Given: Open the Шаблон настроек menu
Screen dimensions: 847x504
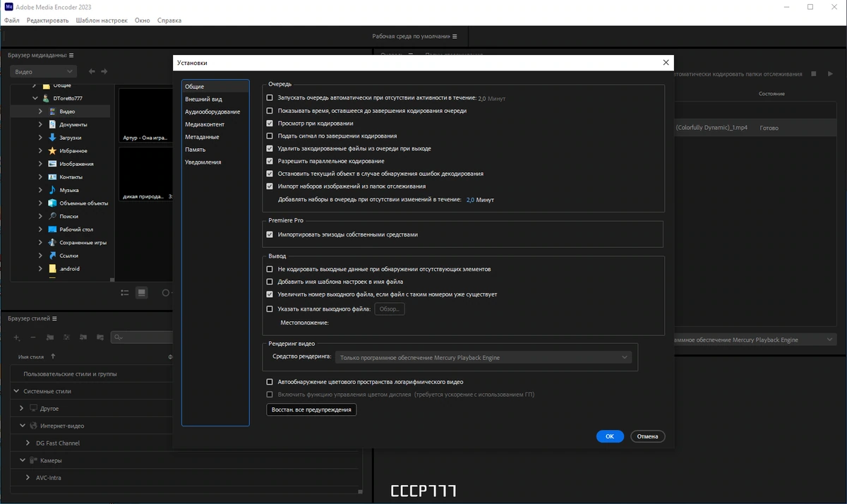Looking at the screenshot, I should coord(102,20).
